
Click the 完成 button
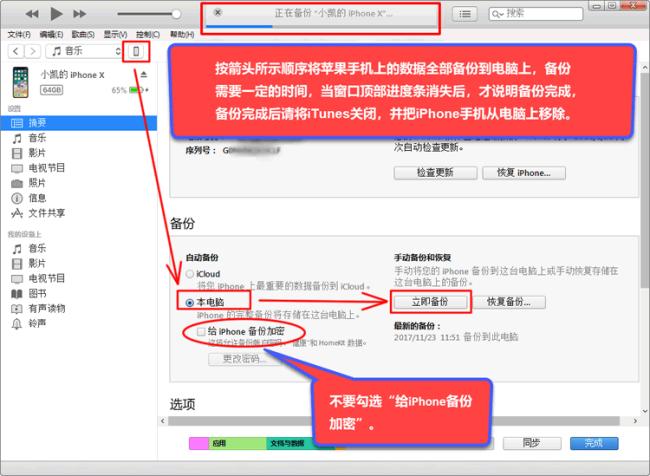tap(594, 443)
